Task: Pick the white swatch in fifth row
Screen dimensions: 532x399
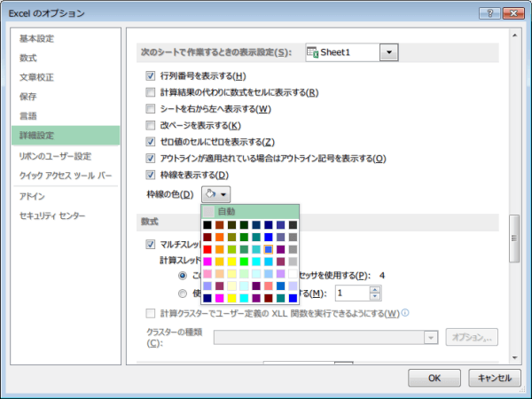Action: (x=293, y=274)
